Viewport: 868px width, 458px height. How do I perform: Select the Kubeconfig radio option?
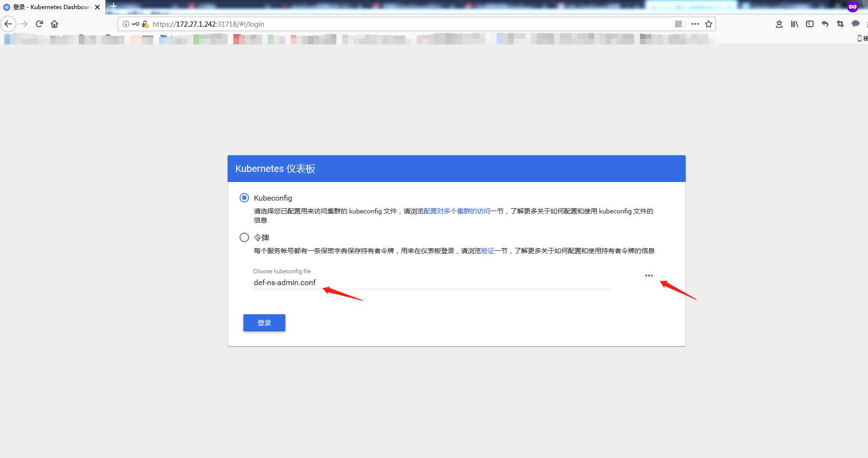pos(244,198)
